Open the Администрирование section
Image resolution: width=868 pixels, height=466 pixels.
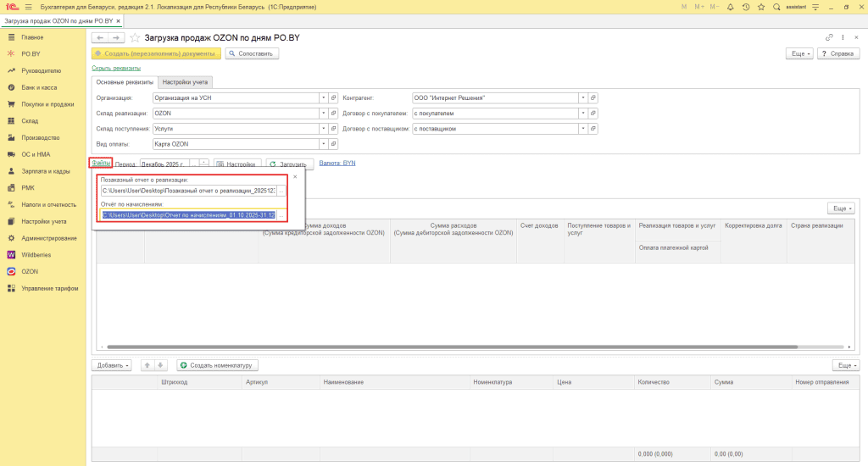(48, 238)
